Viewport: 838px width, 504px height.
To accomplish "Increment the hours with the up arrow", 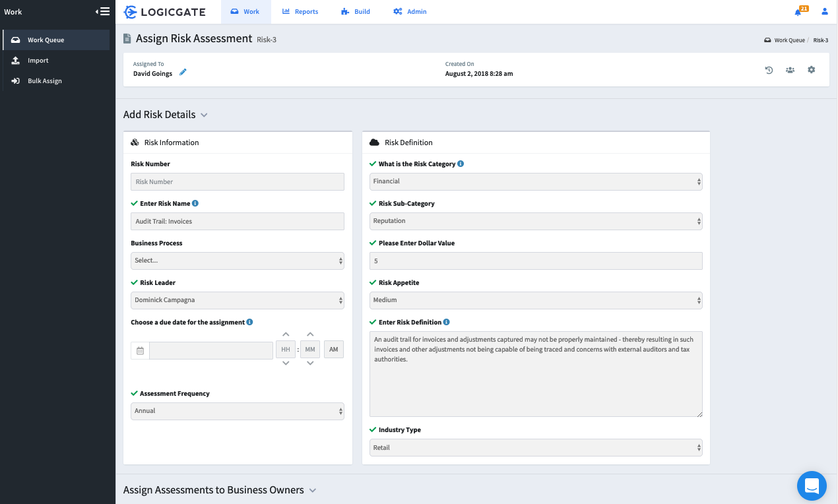I will click(x=285, y=334).
